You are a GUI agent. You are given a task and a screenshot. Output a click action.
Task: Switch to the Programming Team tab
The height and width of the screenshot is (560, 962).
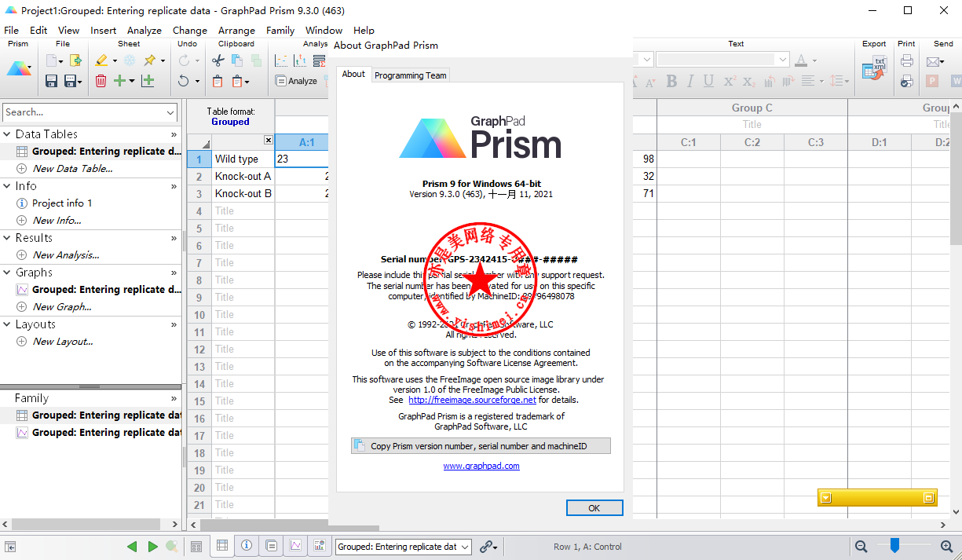411,75
